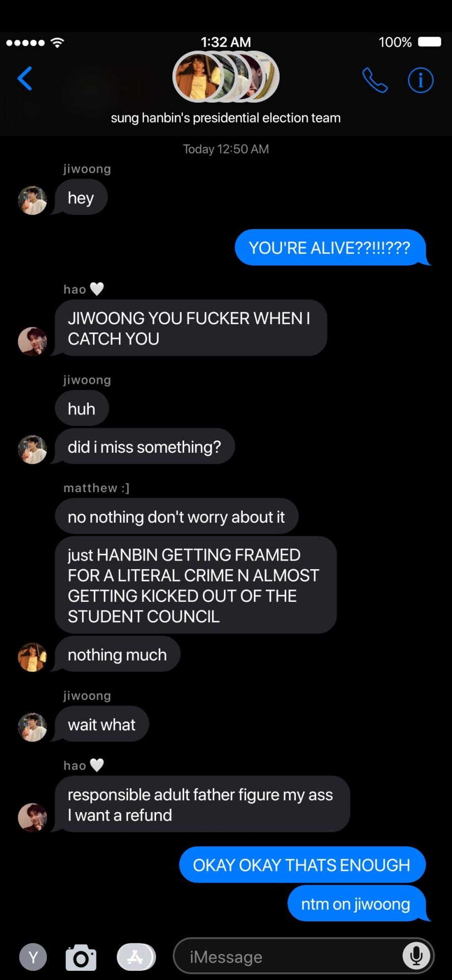Open the conversation info icon
This screenshot has height=980, width=452.
pyautogui.click(x=421, y=80)
